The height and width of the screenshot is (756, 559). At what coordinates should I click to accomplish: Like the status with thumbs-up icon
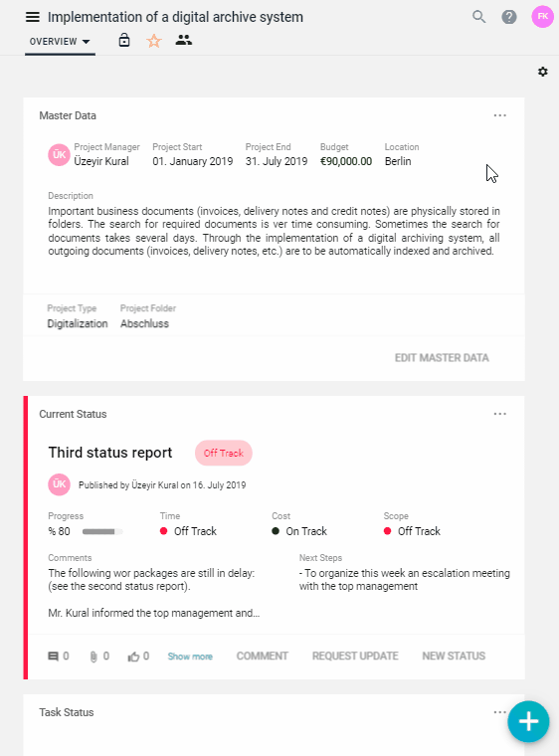click(133, 657)
